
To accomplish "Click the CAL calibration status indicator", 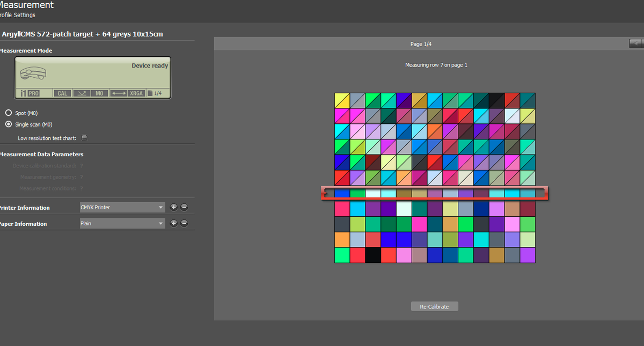I will tap(62, 93).
